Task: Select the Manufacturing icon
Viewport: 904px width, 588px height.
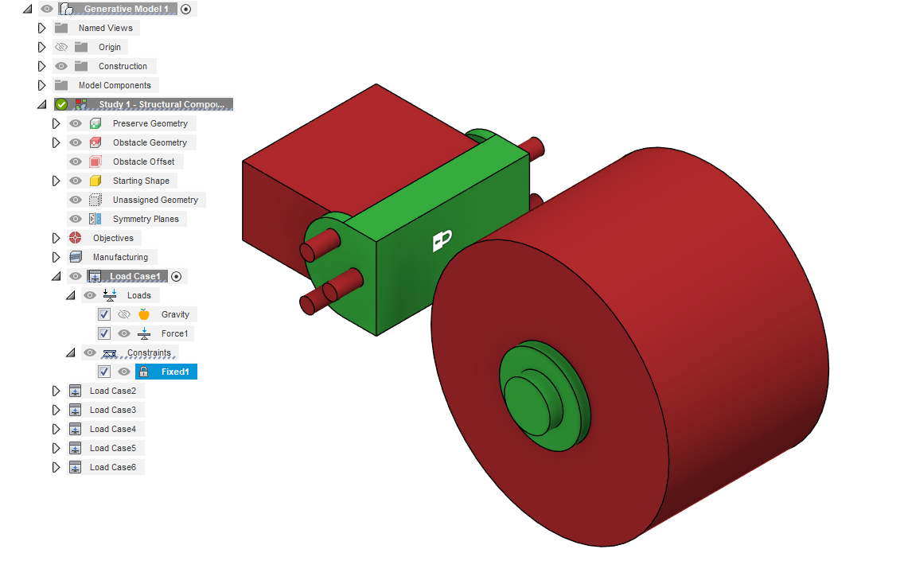Action: (74, 257)
